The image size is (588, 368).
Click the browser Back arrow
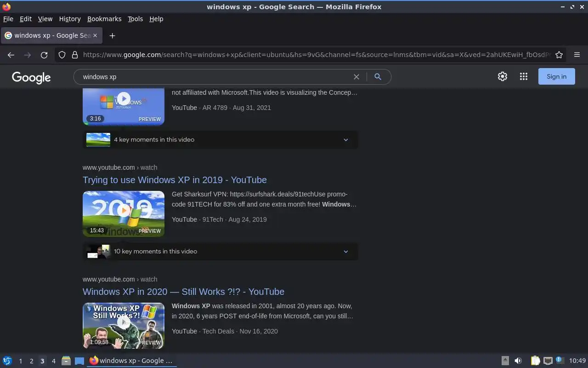(x=11, y=55)
